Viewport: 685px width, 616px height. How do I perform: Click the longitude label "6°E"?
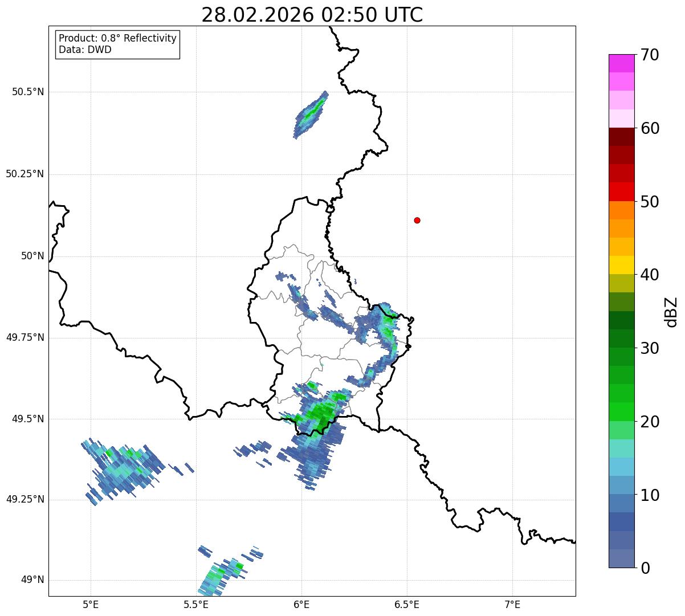coord(301,604)
